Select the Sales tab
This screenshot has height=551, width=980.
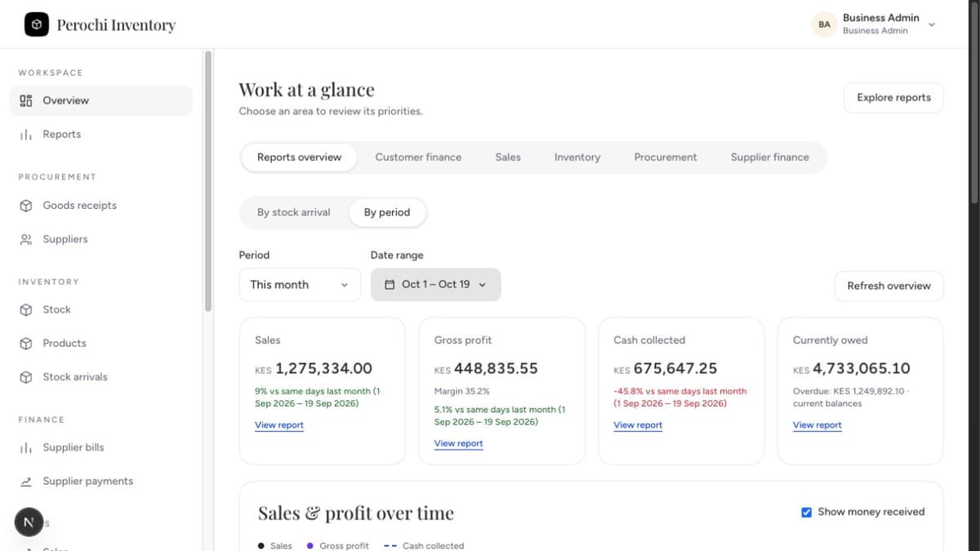(x=508, y=158)
